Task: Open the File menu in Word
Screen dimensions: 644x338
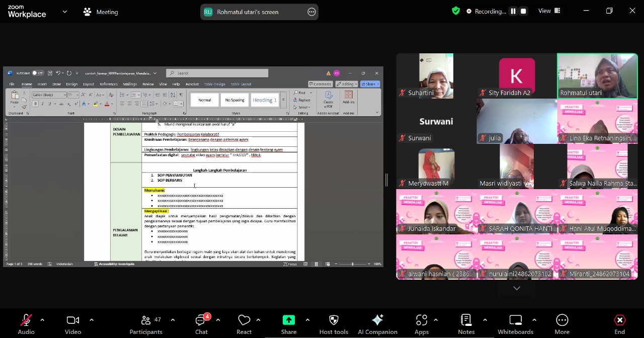Action: (12, 84)
